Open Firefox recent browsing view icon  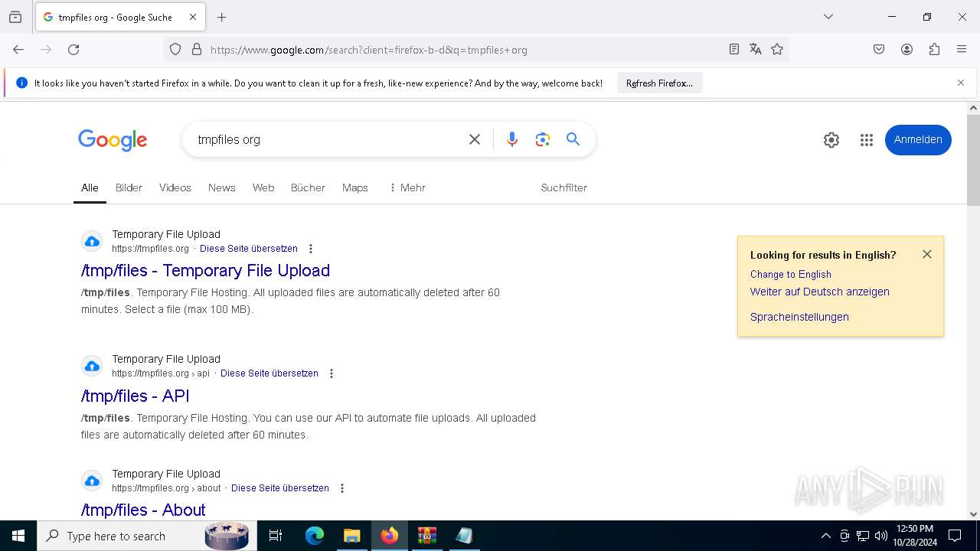tap(15, 17)
